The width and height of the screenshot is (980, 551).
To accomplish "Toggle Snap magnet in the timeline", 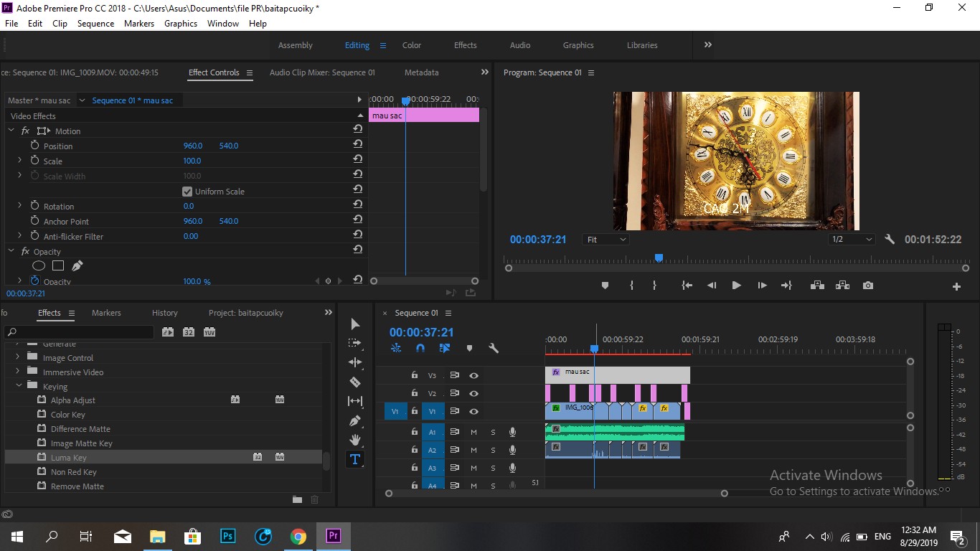I will (x=420, y=348).
